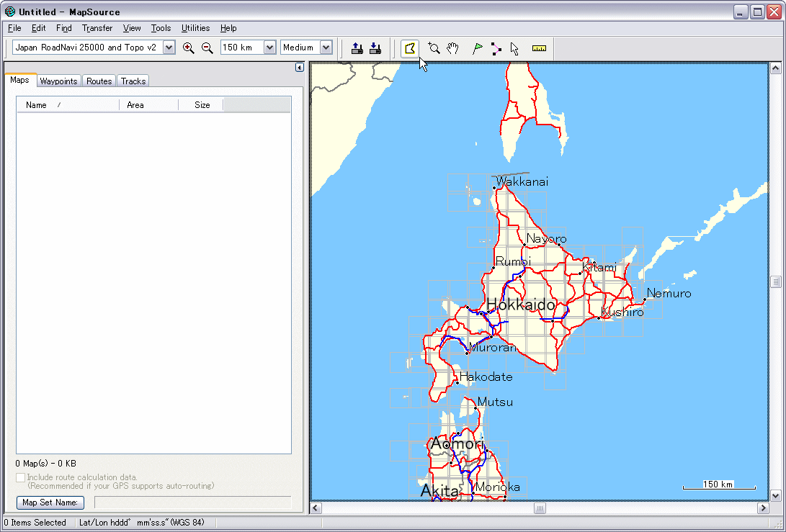Click the Wakkanai city label on map
Image resolution: width=786 pixels, height=532 pixels.
tap(522, 181)
